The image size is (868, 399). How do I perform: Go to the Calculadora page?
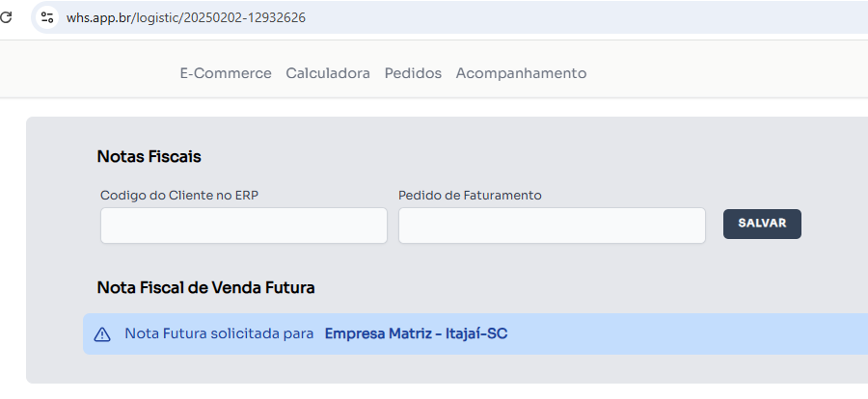coord(328,73)
